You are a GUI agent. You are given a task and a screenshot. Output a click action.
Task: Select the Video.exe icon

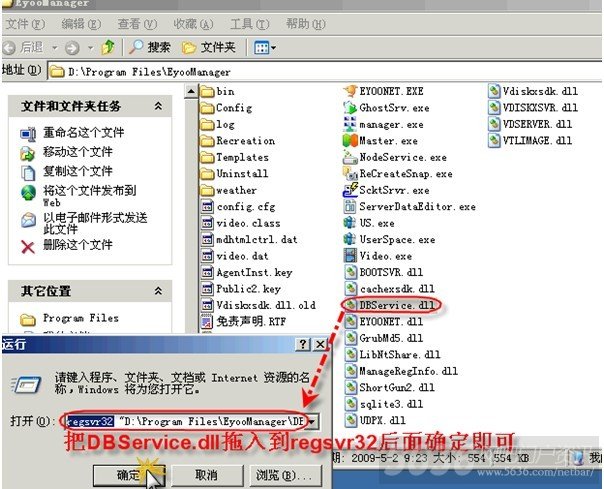(x=350, y=256)
